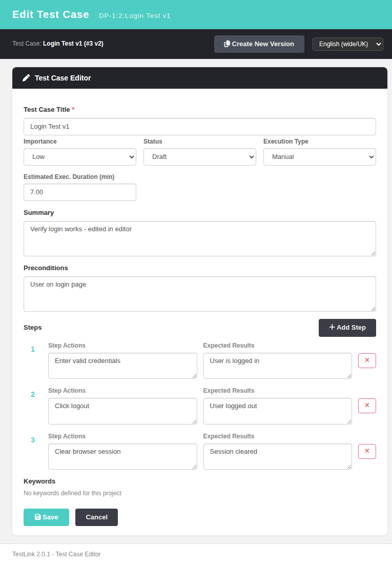Edit step 3 result 'Session cleared'

click(x=277, y=456)
